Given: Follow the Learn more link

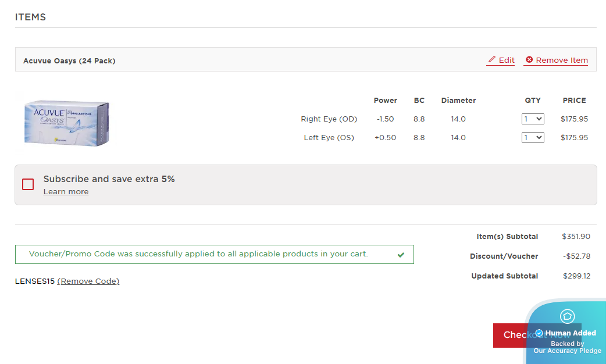Looking at the screenshot, I should (x=66, y=192).
